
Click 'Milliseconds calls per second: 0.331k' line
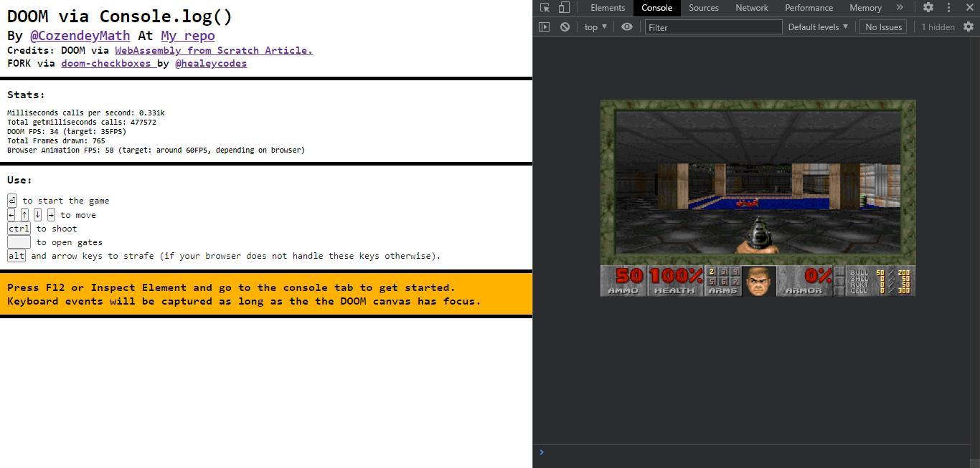[86, 113]
